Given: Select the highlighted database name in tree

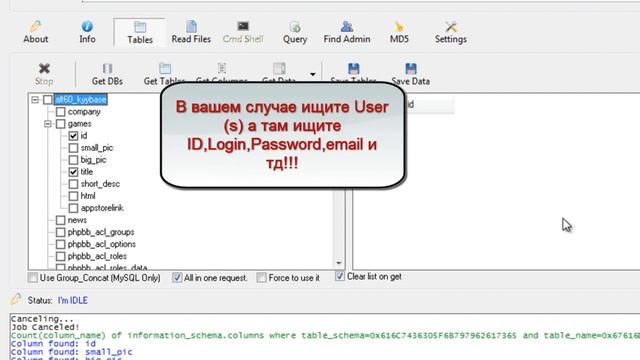Looking at the screenshot, I should pyautogui.click(x=80, y=100).
